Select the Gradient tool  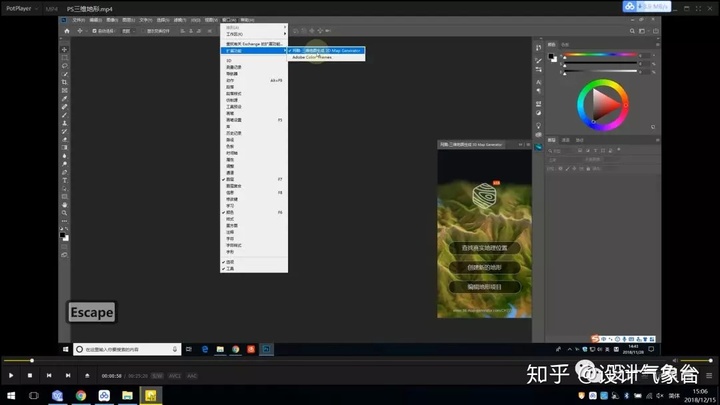[x=64, y=148]
